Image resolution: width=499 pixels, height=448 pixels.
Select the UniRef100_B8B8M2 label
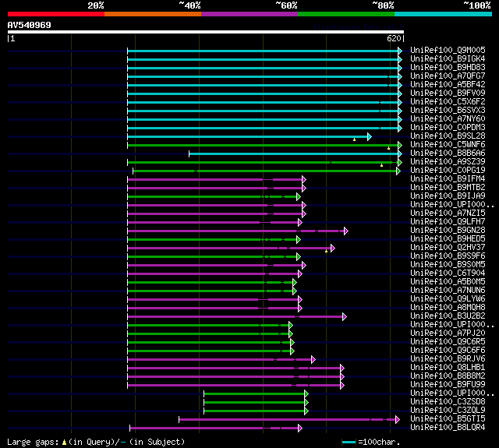tap(448, 376)
